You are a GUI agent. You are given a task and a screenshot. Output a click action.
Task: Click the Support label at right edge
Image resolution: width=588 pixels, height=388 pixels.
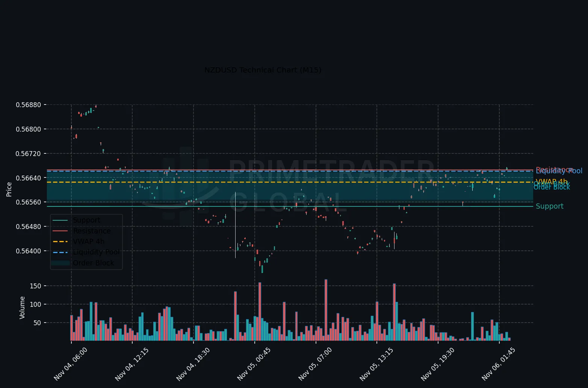tap(549, 206)
